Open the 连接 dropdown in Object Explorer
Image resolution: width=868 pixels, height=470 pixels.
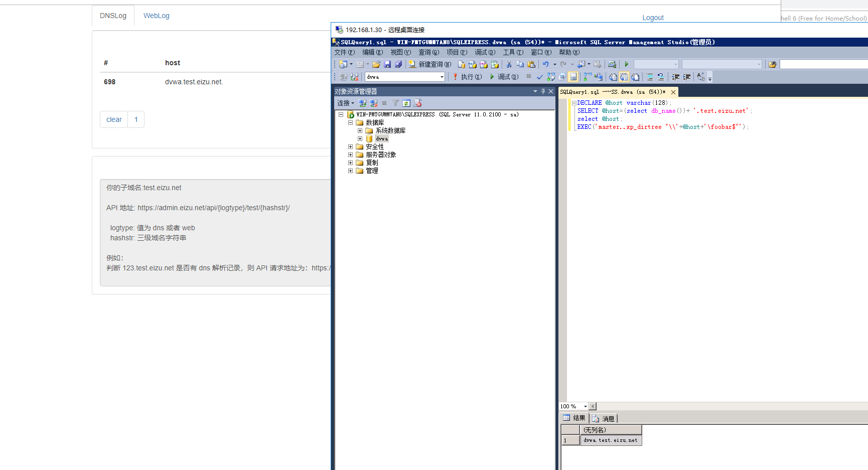346,103
